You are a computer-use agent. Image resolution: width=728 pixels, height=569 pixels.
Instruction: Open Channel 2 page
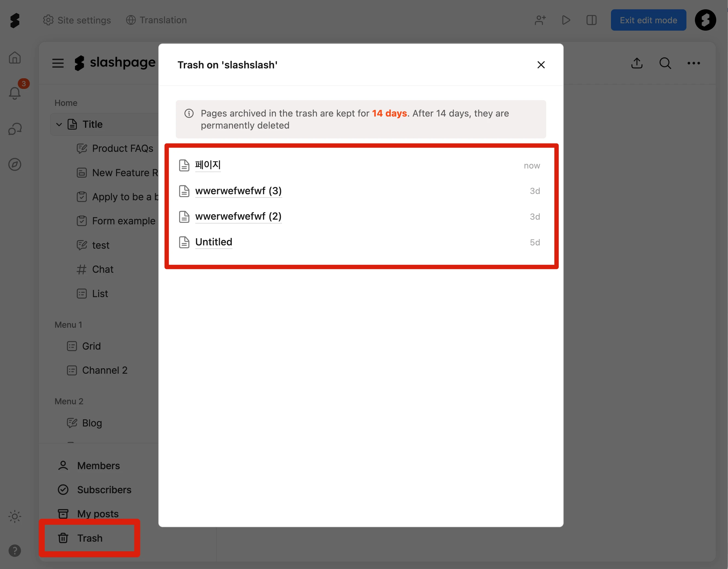coord(97,370)
